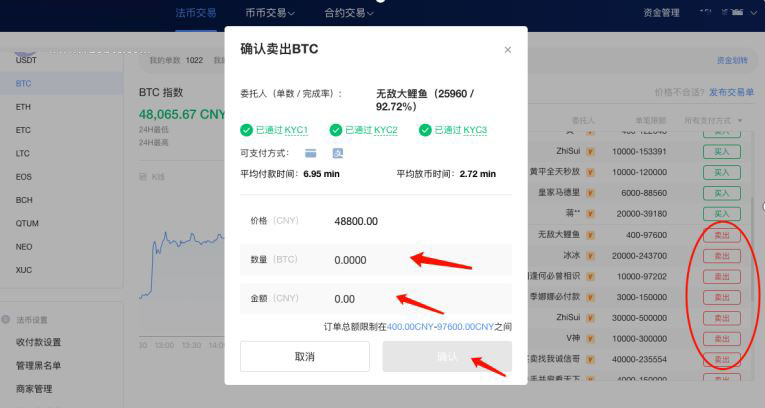The width and height of the screenshot is (765, 408).
Task: Select ETH in the coin sidebar
Action: [23, 106]
